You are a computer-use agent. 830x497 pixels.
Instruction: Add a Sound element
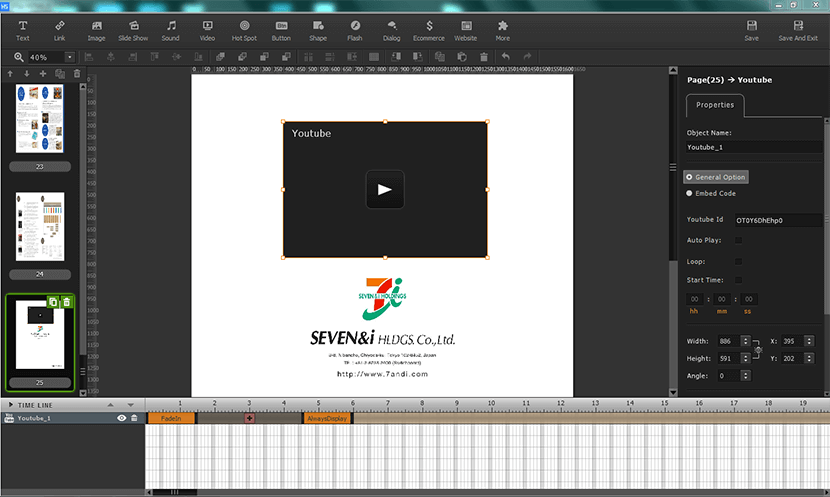170,31
